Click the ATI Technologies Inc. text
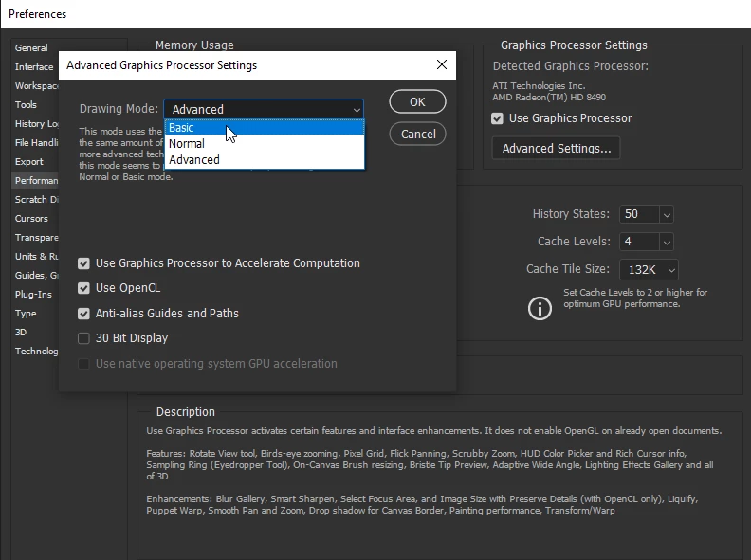This screenshot has width=751, height=560. (539, 86)
